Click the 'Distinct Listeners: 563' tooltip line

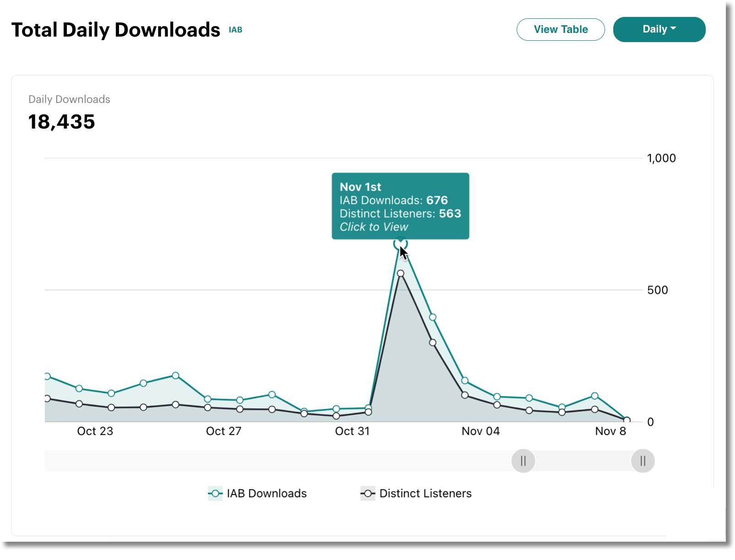click(400, 214)
